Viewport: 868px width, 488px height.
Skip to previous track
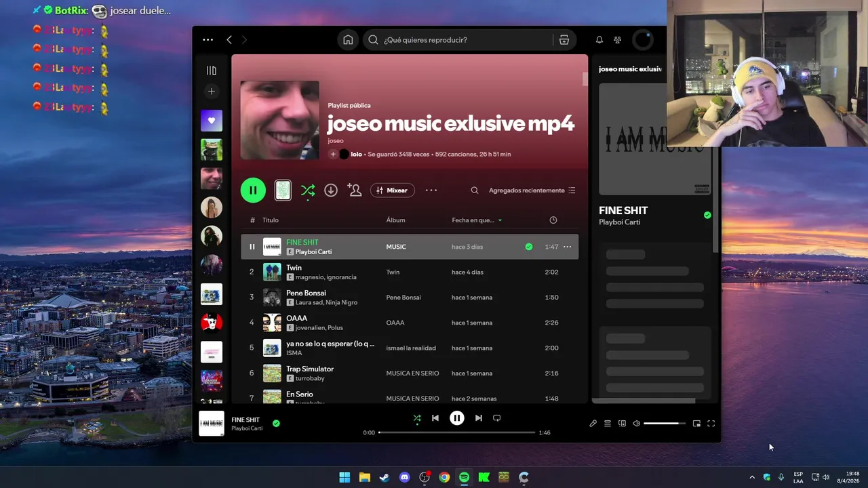tap(435, 418)
